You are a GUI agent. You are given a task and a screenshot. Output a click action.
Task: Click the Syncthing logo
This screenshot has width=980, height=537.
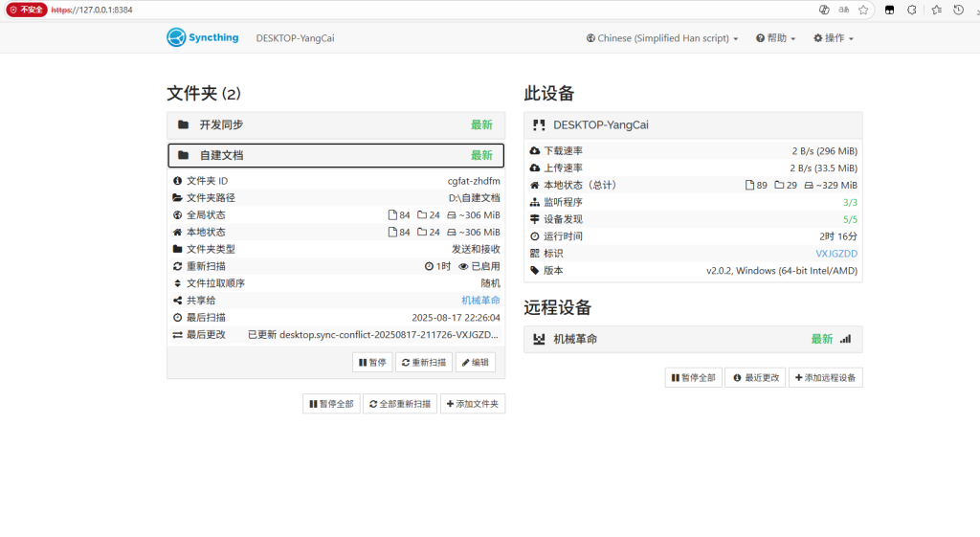203,37
